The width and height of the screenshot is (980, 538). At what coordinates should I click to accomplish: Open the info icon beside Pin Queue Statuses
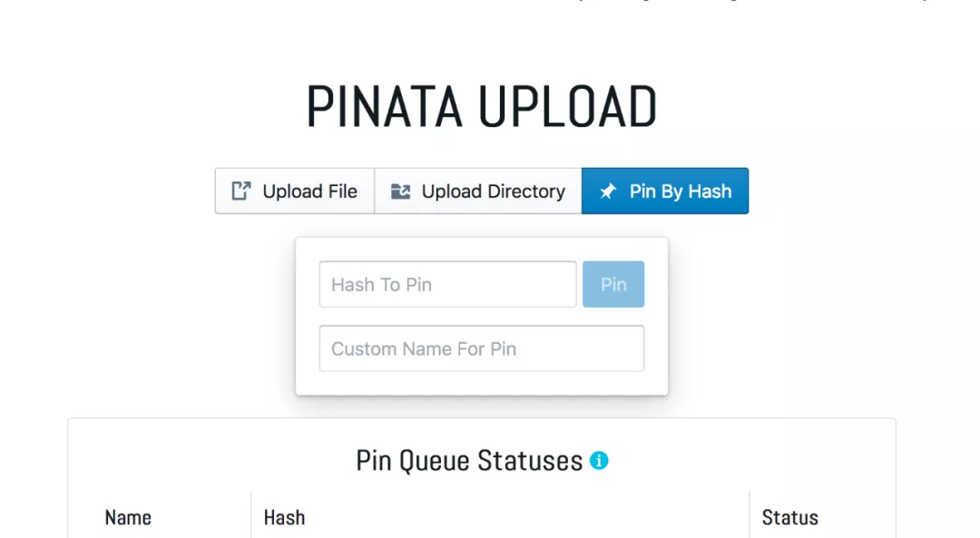tap(599, 461)
